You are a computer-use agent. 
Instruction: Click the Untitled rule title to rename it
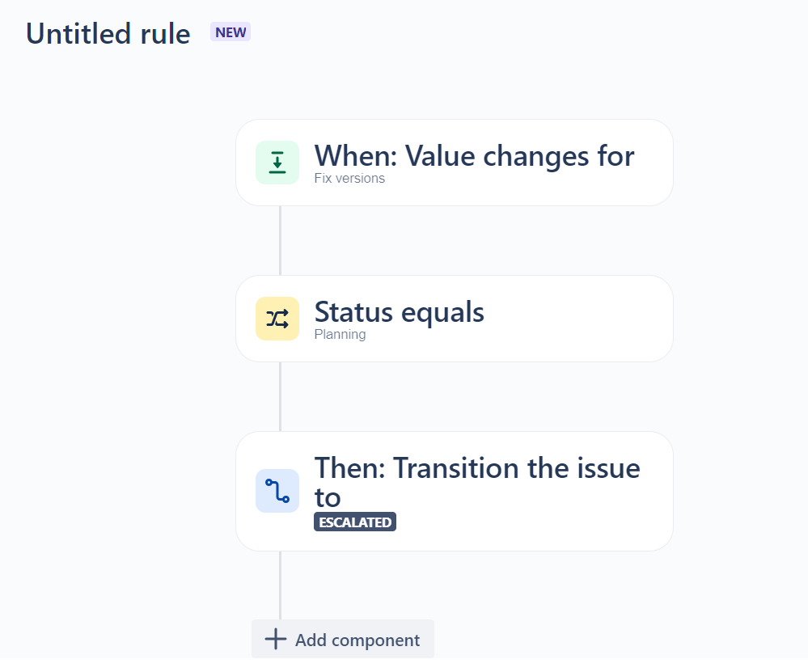click(107, 33)
